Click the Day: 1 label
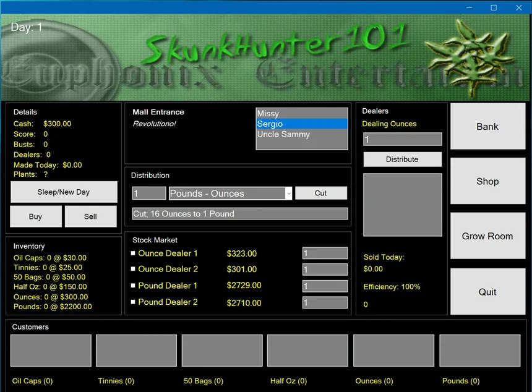This screenshot has width=532, height=392. pyautogui.click(x=27, y=27)
